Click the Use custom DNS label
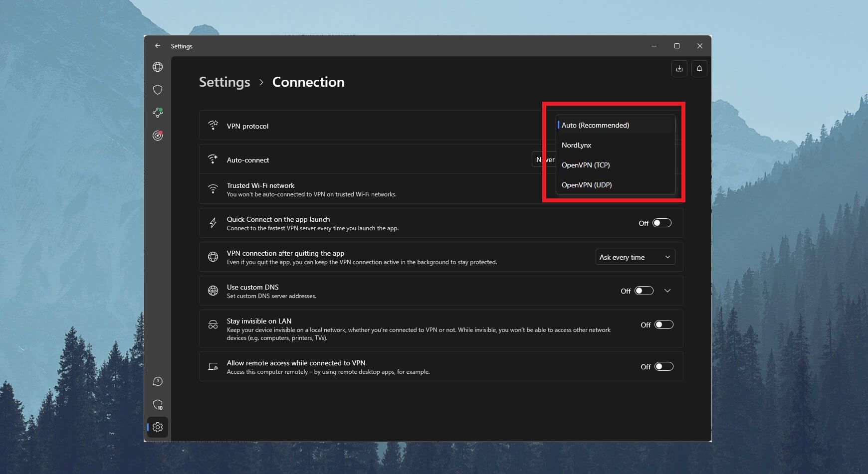The width and height of the screenshot is (868, 474). tap(252, 287)
